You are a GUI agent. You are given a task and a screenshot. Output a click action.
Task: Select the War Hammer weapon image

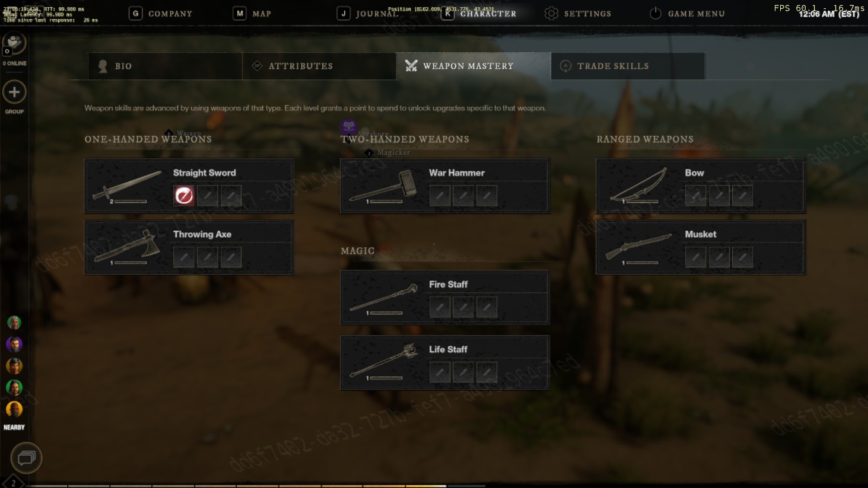coord(383,186)
